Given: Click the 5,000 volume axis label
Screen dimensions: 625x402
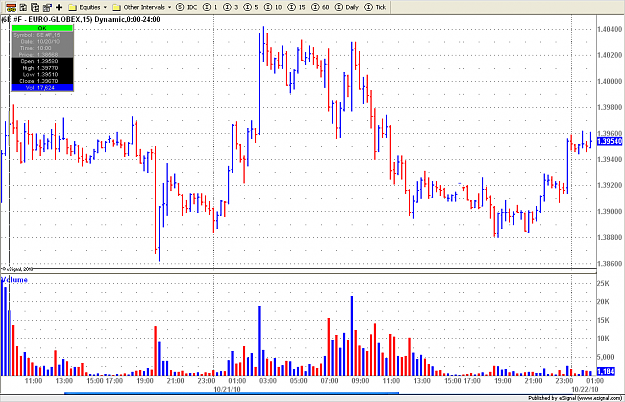Looking at the screenshot, I should [605, 357].
